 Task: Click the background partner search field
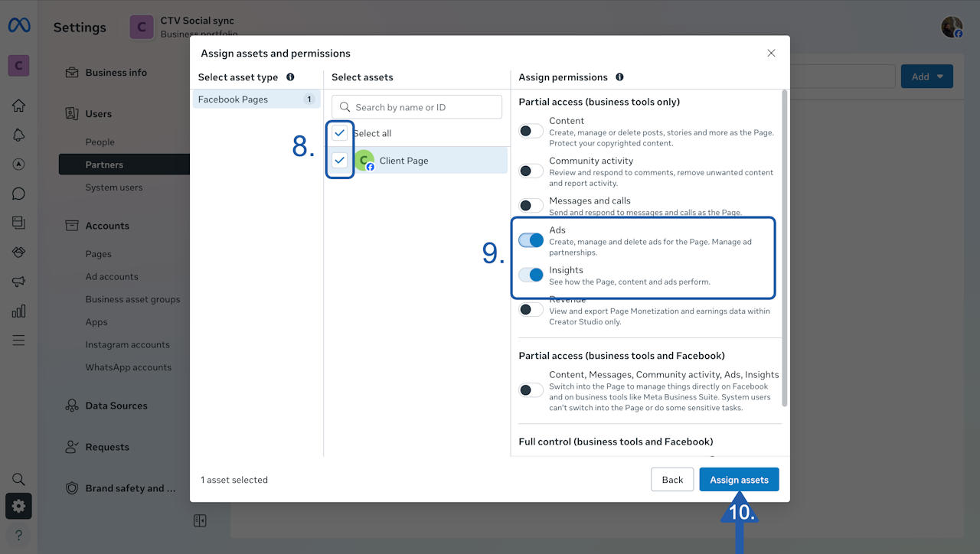coord(842,77)
